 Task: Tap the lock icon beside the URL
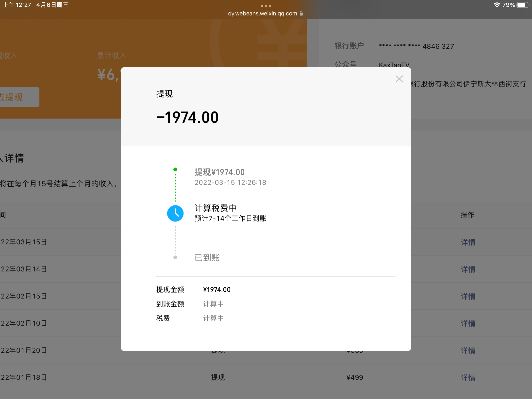(301, 13)
